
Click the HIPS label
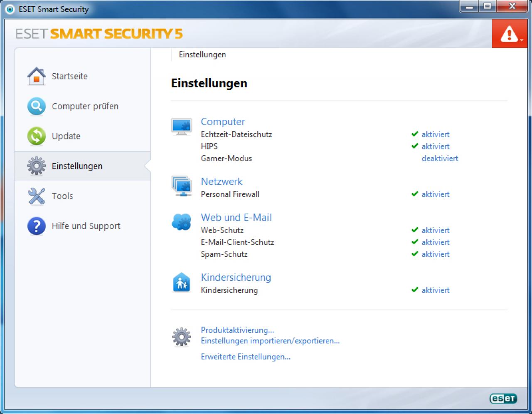pos(209,146)
